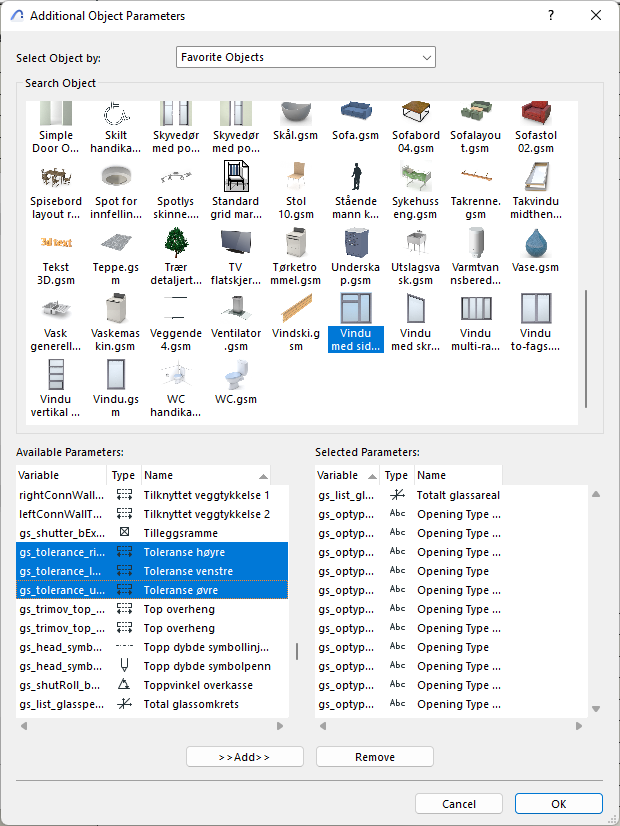The height and width of the screenshot is (826, 620).
Task: Click the >>Add>> button
Action: click(x=245, y=757)
